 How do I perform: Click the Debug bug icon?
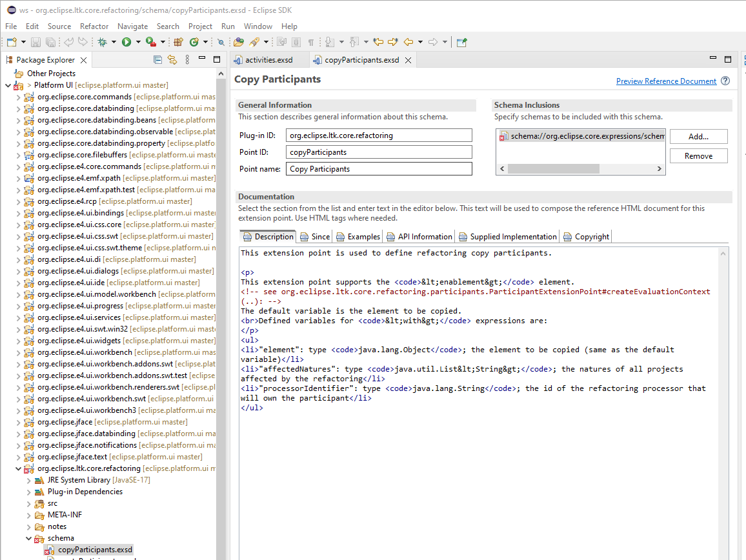(102, 43)
